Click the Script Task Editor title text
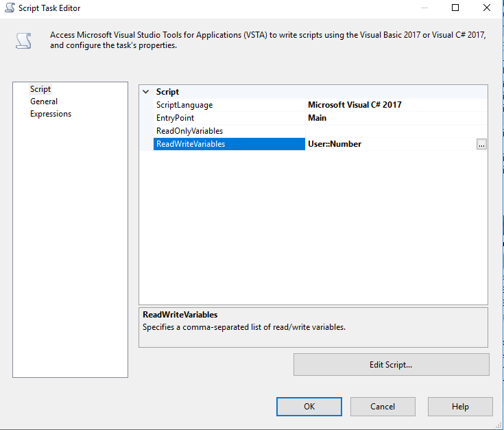 pos(49,8)
